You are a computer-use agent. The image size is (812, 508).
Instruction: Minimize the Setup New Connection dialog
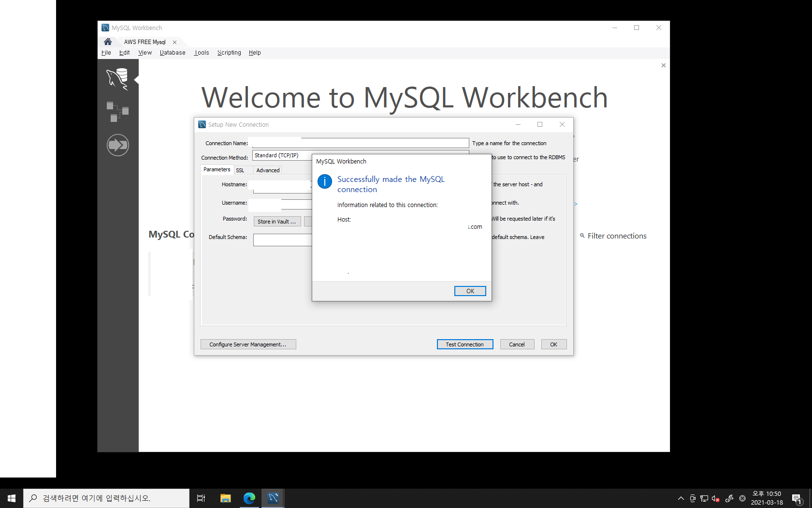coord(518,124)
